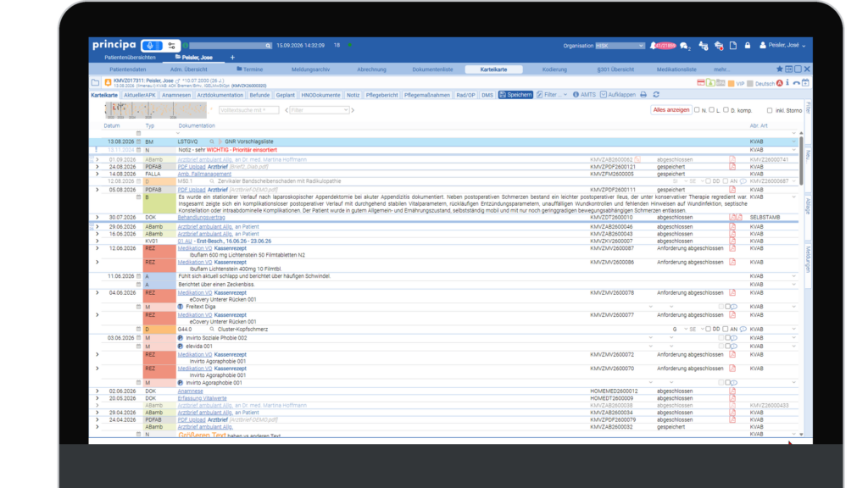Open the user menu 'Peisler, José'
The width and height of the screenshot is (868, 488).
tap(782, 46)
